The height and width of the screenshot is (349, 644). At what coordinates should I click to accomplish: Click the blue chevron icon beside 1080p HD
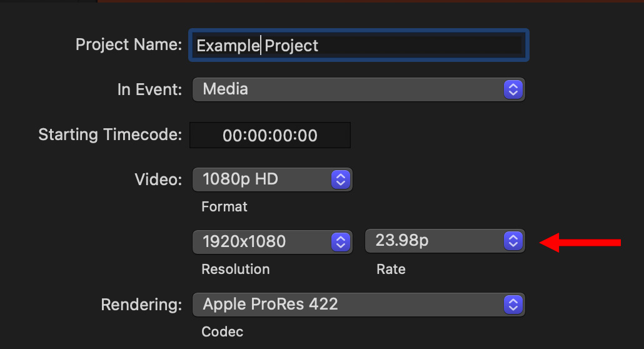coord(340,180)
